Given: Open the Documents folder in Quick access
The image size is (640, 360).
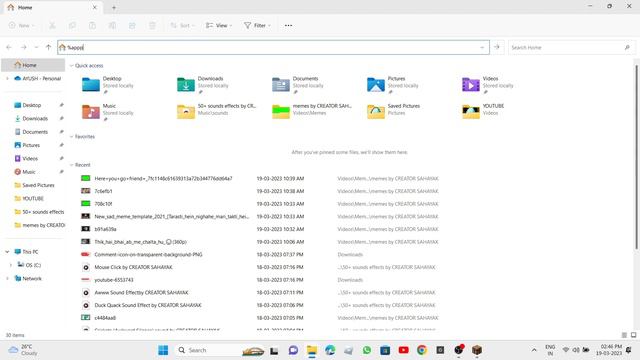Looking at the screenshot, I should (x=298, y=84).
